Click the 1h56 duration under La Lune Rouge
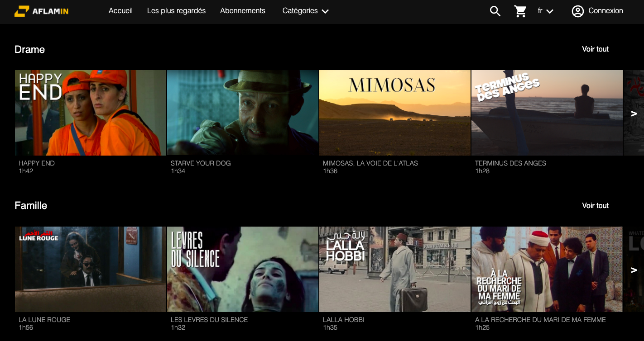The image size is (644, 341). (26, 327)
